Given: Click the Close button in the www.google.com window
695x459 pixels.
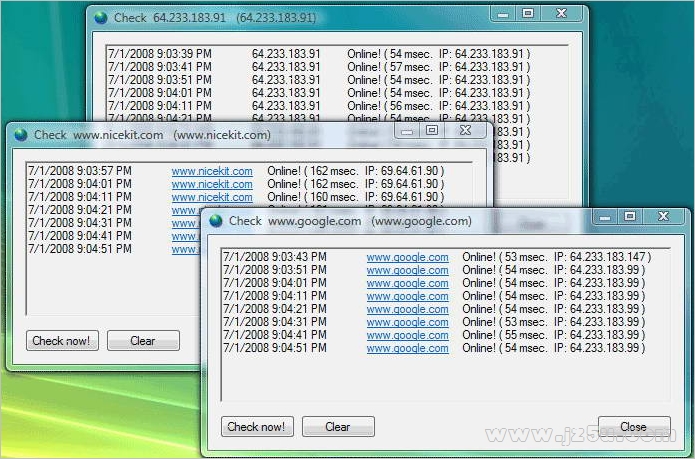Looking at the screenshot, I should coord(634,427).
